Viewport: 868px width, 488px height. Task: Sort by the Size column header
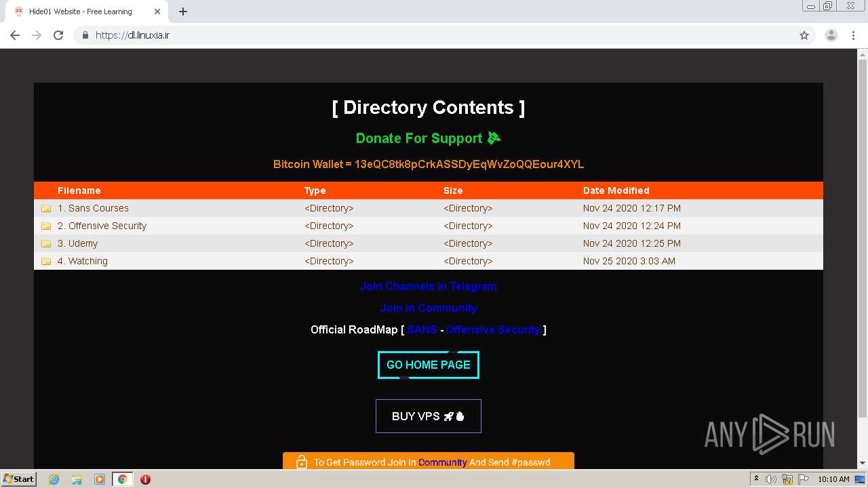[453, 190]
